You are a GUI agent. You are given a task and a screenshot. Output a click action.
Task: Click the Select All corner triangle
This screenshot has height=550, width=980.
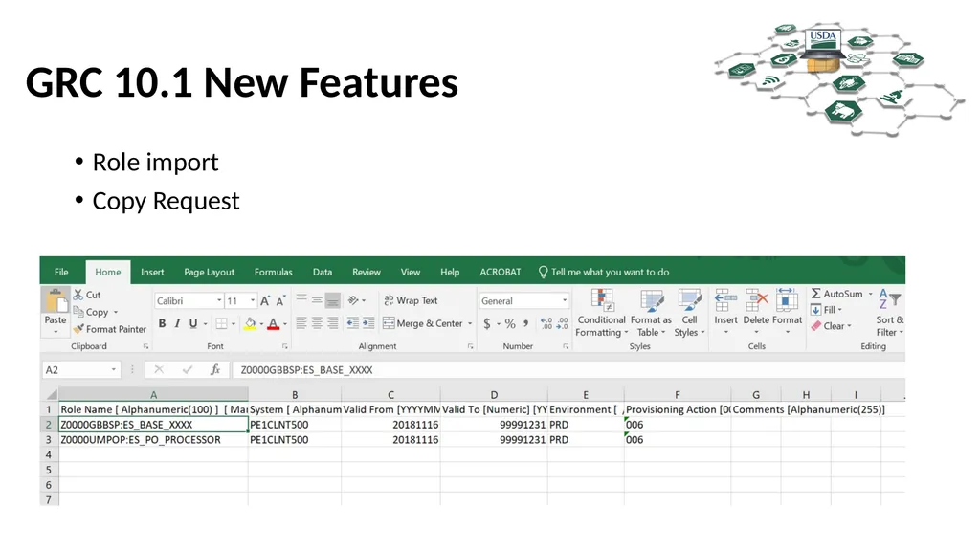pos(52,394)
